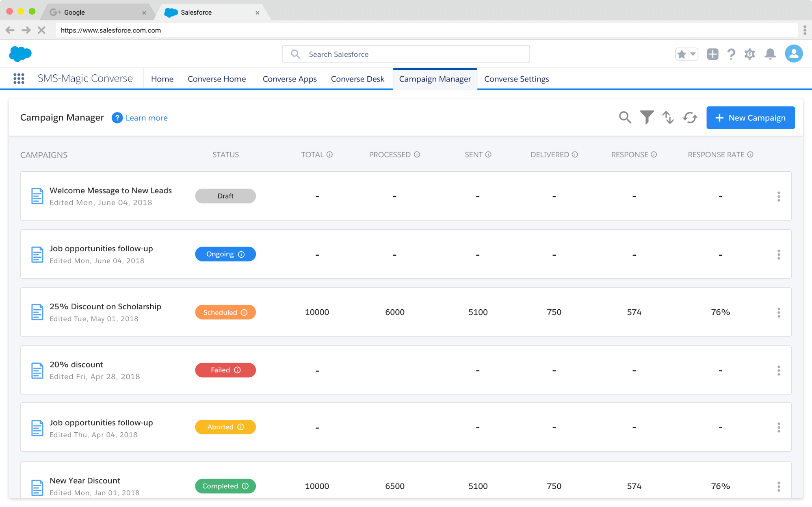This screenshot has width=812, height=507.
Task: Open the user profile avatar
Action: [794, 54]
